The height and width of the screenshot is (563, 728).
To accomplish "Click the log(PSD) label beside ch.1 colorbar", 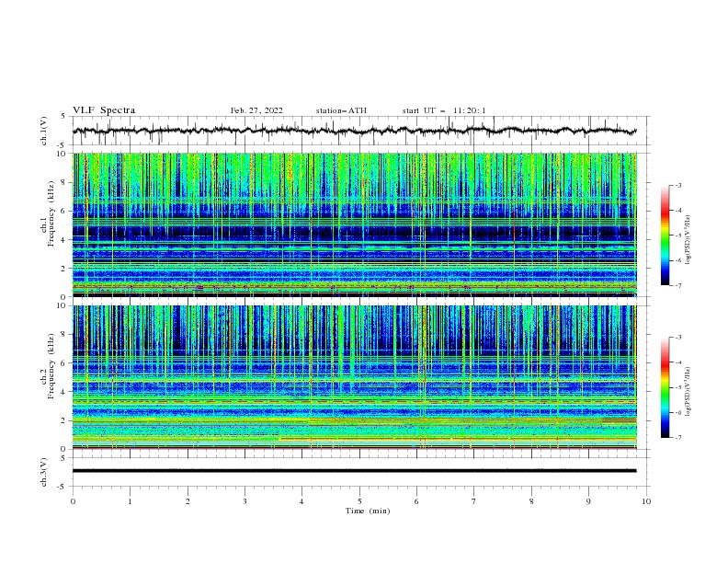I will (x=688, y=239).
